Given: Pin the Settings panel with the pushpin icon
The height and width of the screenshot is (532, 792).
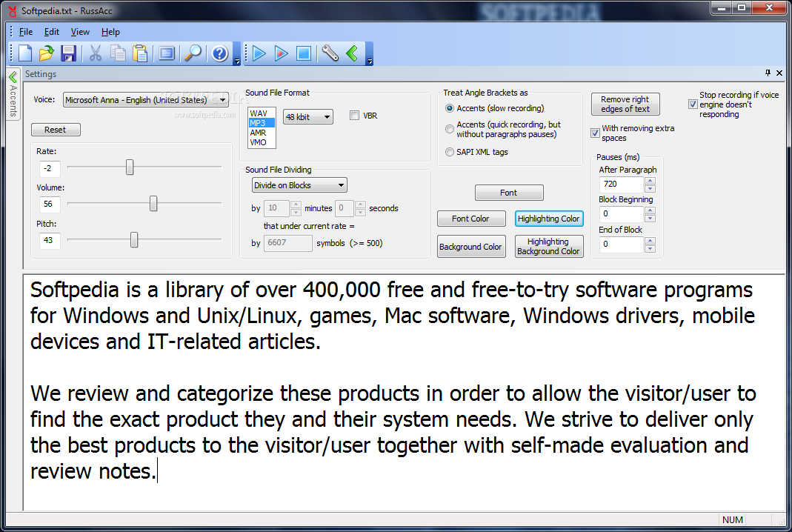Looking at the screenshot, I should click(x=768, y=73).
